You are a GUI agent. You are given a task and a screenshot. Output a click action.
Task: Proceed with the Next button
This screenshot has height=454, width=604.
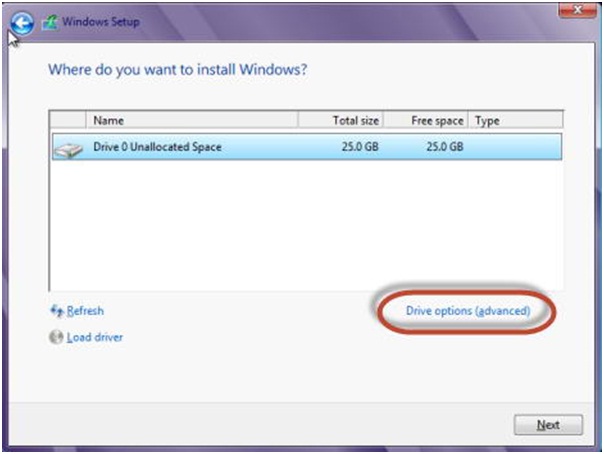[548, 425]
